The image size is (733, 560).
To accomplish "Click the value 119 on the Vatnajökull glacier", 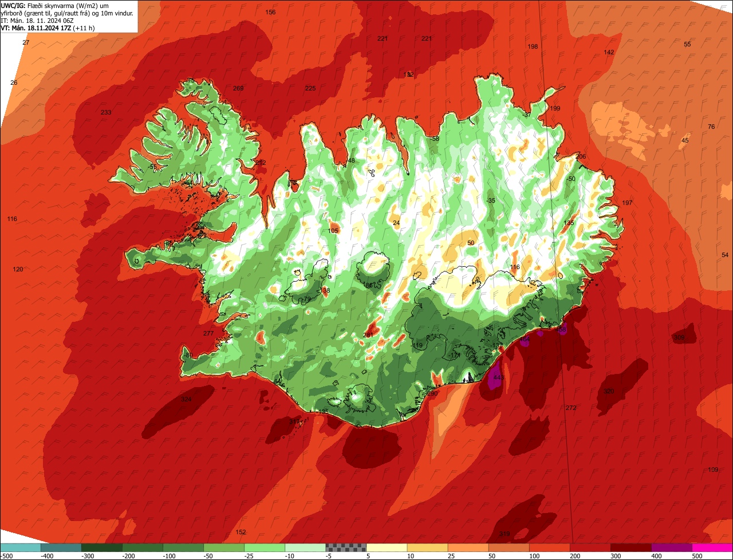I will (x=417, y=345).
